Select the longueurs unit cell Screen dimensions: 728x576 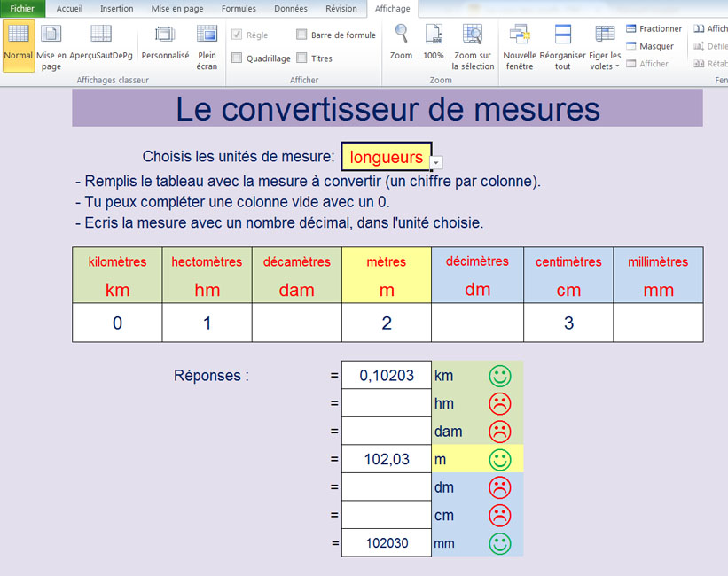pyautogui.click(x=387, y=157)
